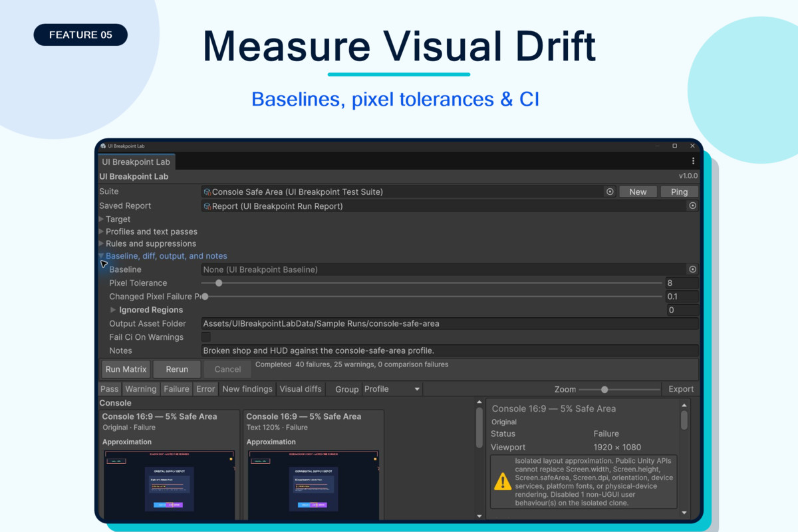Click the None Baseline object field
The image size is (798, 532).
click(x=450, y=269)
